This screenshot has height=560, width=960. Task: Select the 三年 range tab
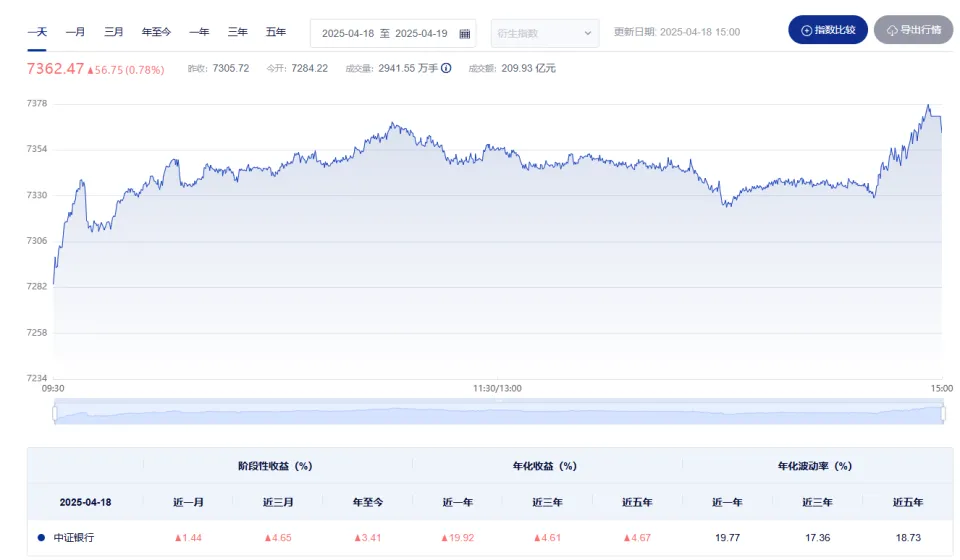pyautogui.click(x=238, y=32)
